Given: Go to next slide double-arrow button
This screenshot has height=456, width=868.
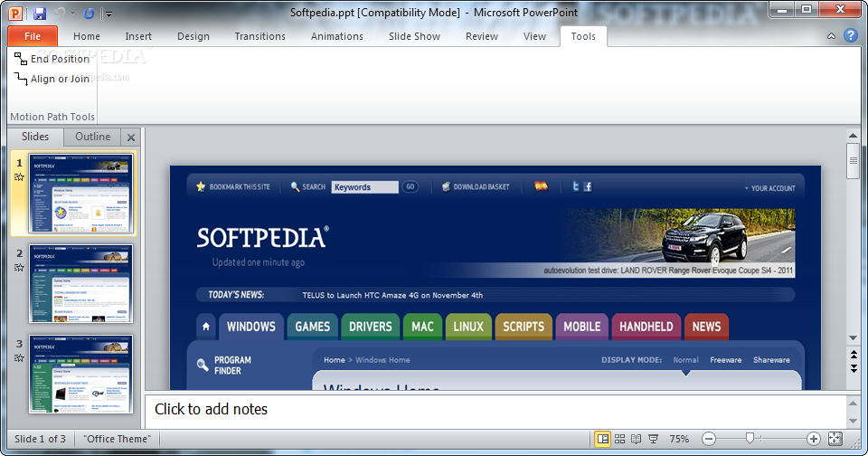Looking at the screenshot, I should [x=854, y=368].
